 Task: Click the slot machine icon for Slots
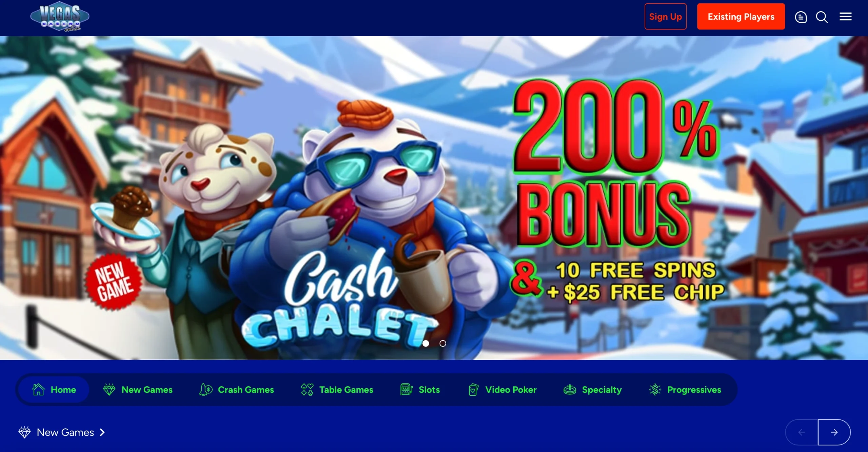click(x=406, y=390)
